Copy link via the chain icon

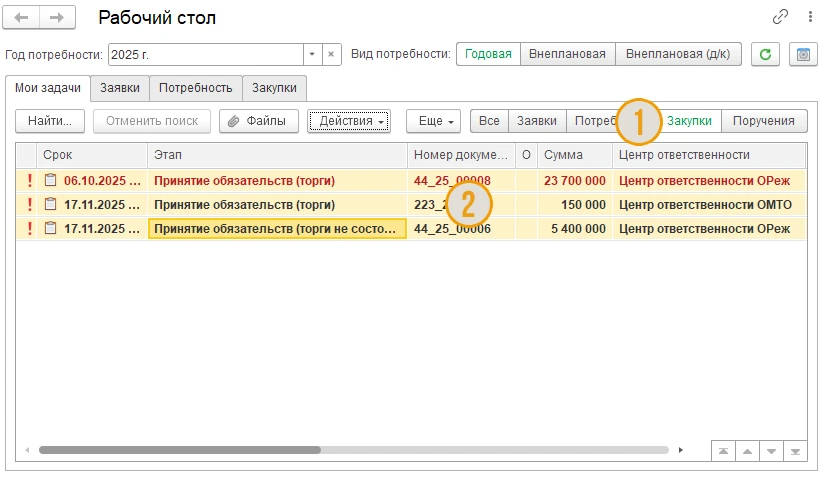(780, 17)
